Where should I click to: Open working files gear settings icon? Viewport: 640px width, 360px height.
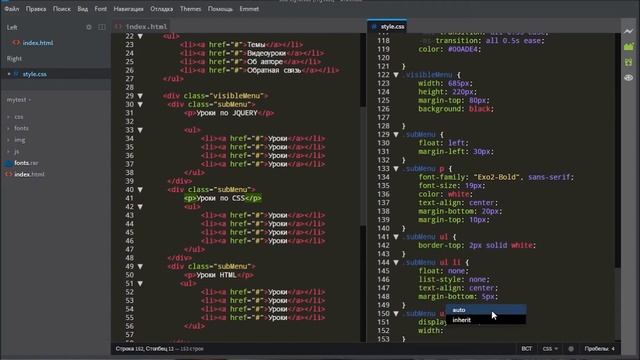89,27
